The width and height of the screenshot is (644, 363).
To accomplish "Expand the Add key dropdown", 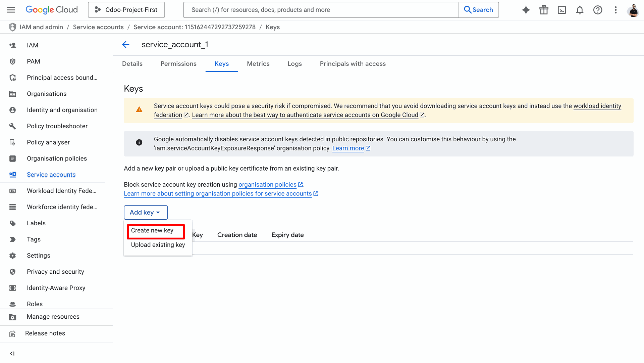I will [x=146, y=212].
